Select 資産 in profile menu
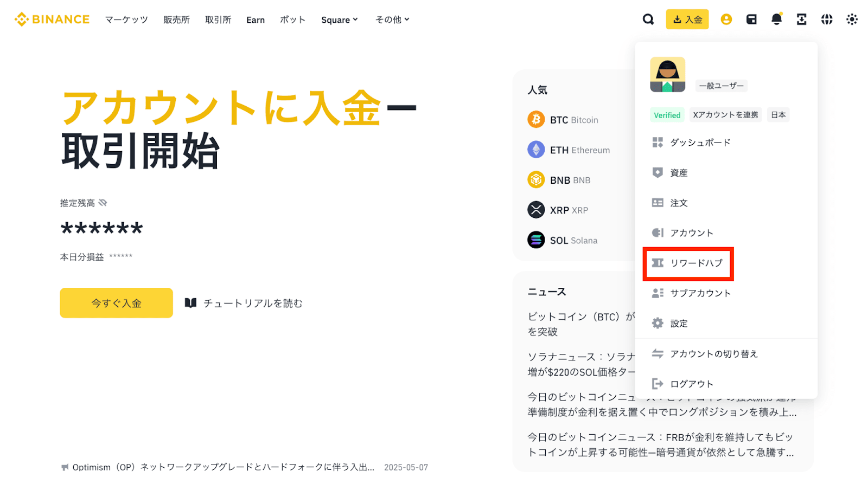Screen dimensions: 868x497 [726, 172]
